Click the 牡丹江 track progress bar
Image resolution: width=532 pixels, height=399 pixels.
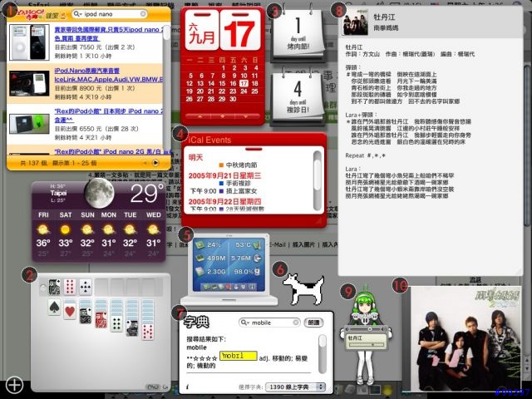tap(367, 345)
